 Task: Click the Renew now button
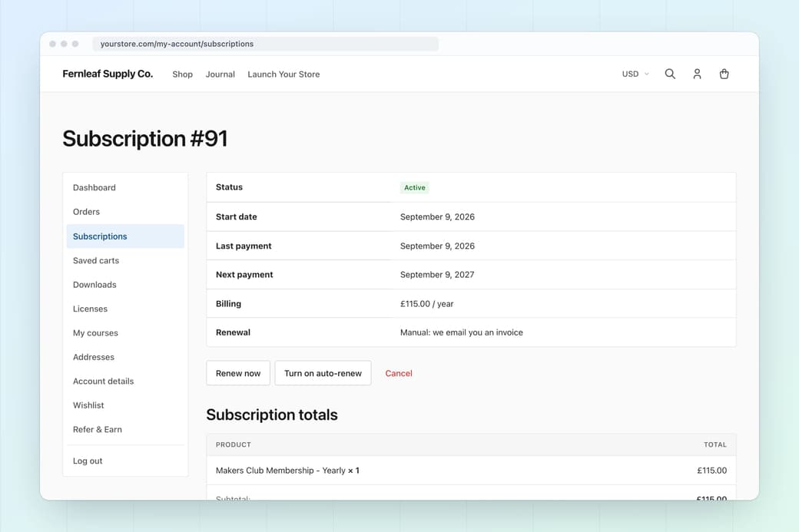point(238,373)
